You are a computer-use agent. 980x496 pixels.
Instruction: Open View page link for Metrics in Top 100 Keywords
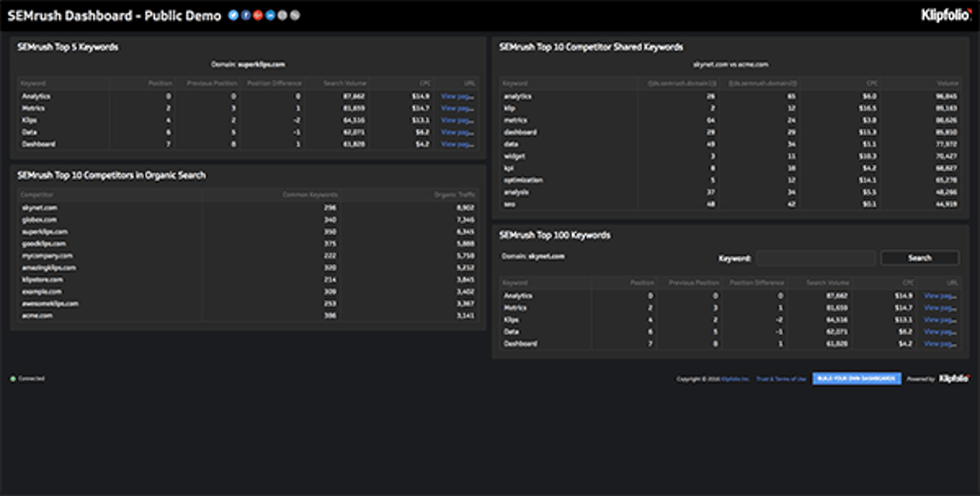pos(939,308)
